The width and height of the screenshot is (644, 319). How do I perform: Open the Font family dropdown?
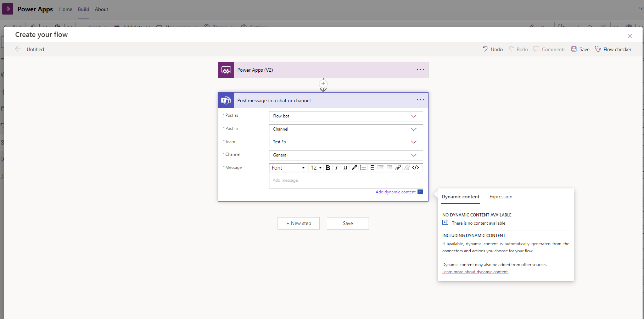(x=288, y=168)
